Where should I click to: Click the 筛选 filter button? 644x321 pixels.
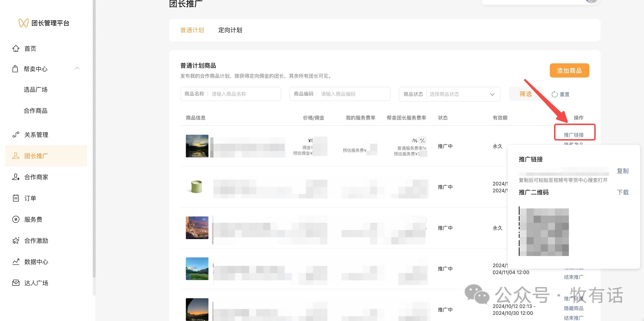point(525,94)
